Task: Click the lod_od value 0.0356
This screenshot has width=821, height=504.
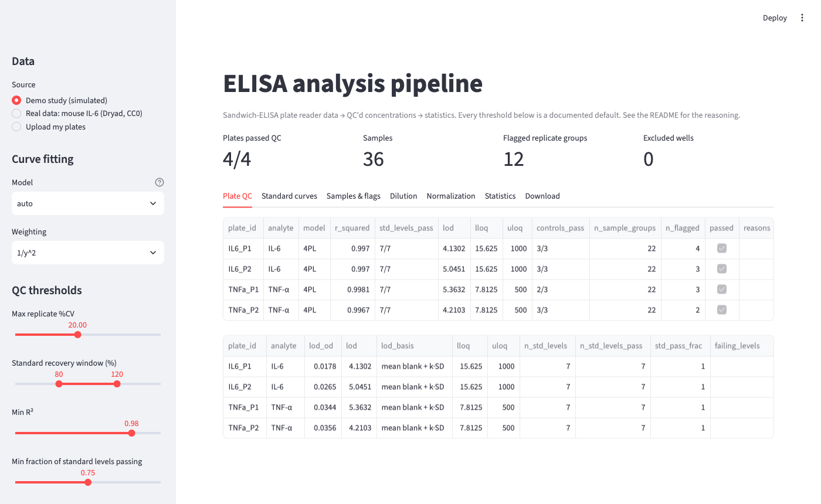Action: click(323, 428)
